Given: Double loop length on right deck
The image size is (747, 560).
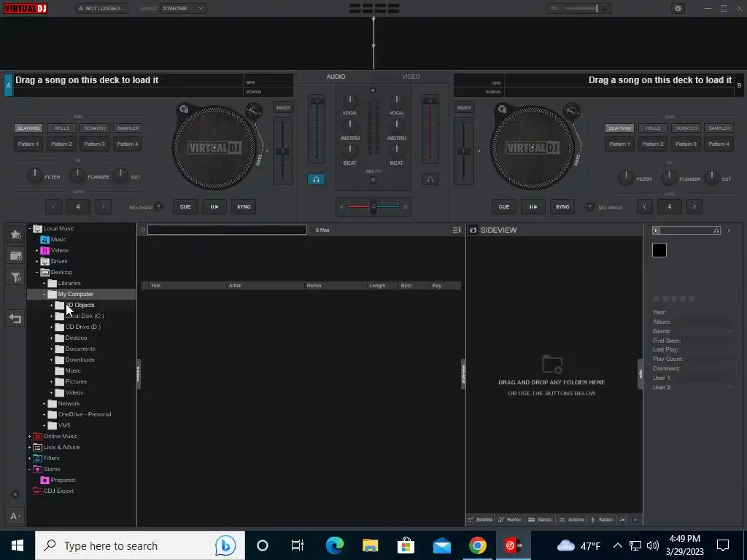Looking at the screenshot, I should (x=694, y=206).
